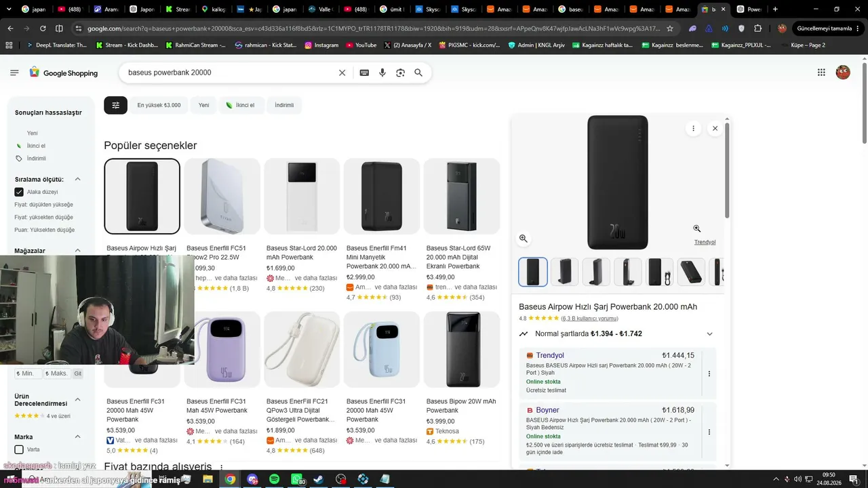The height and width of the screenshot is (488, 868).
Task: Open WhatsApp from the taskbar
Action: tap(296, 479)
